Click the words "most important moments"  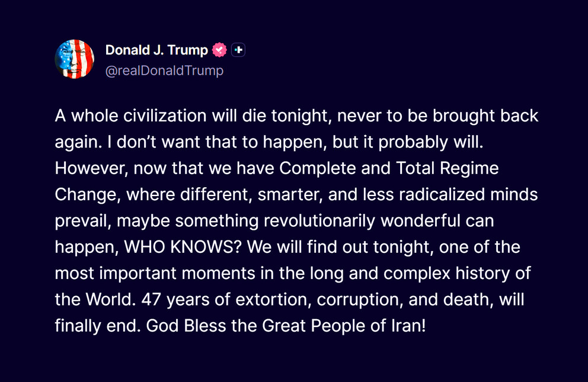pyautogui.click(x=151, y=274)
